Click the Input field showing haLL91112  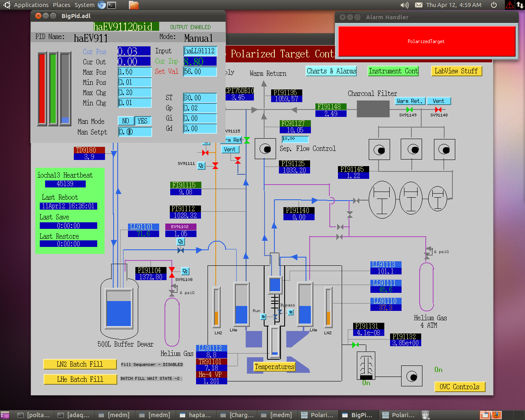point(200,51)
